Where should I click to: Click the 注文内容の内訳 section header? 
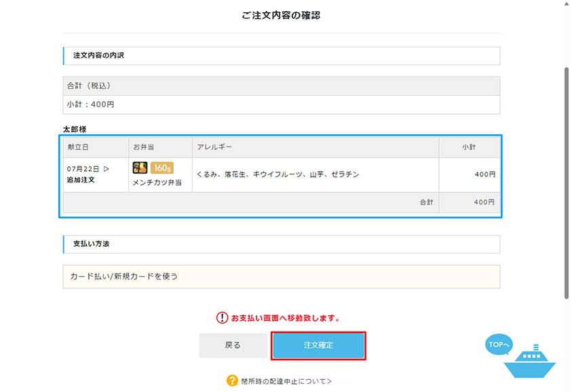coord(282,56)
